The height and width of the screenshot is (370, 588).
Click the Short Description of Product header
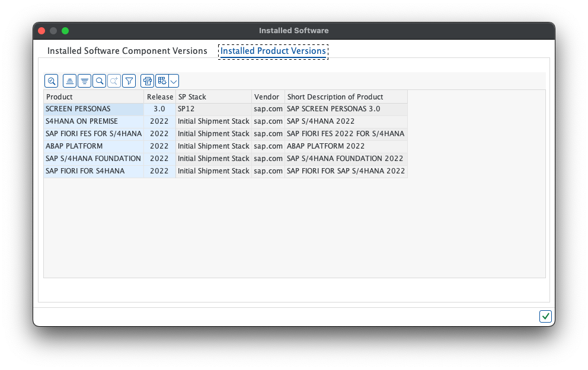click(346, 96)
